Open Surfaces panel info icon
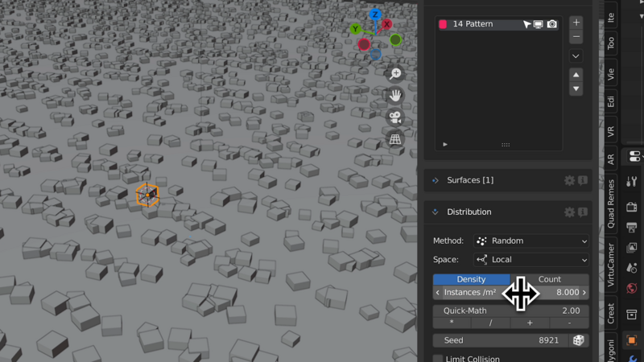644x362 pixels. point(583,180)
